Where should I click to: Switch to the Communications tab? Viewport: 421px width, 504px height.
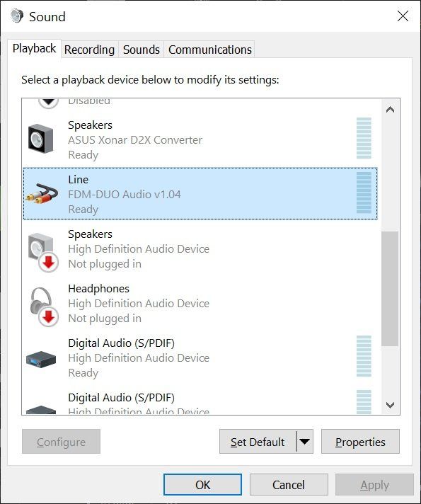(209, 50)
